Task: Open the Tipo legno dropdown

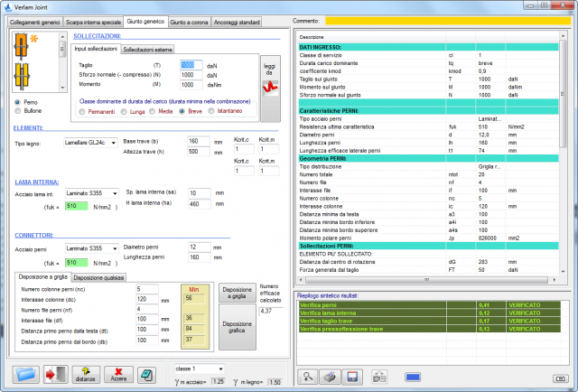Action: click(x=91, y=143)
